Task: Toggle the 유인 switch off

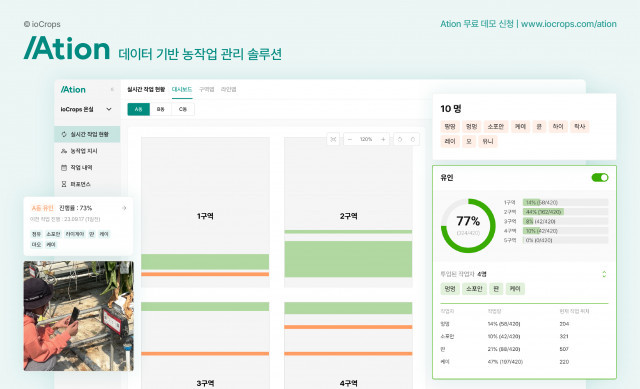Action: pos(600,178)
